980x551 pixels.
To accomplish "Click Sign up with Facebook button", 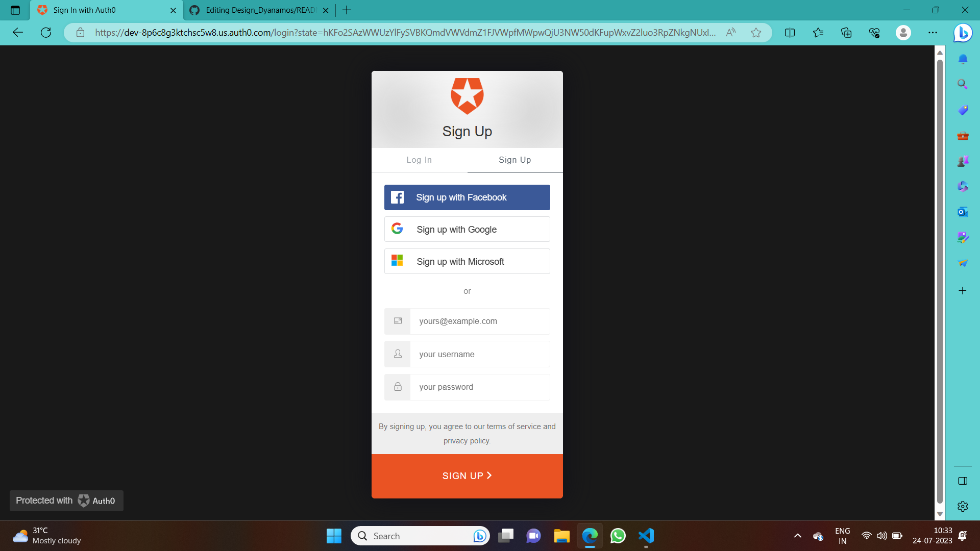I will coord(467,197).
